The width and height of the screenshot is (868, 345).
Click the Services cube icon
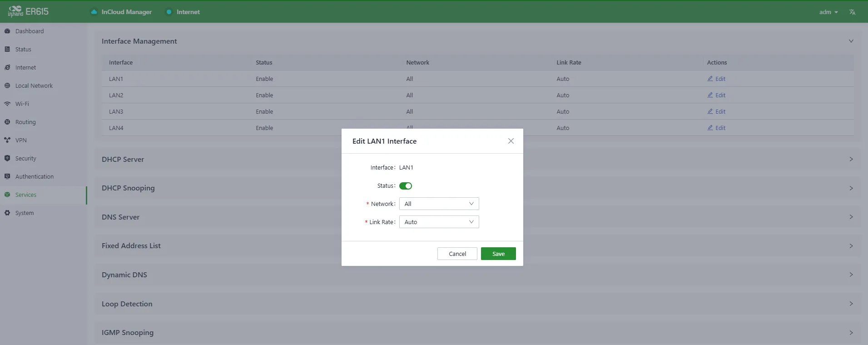7,195
